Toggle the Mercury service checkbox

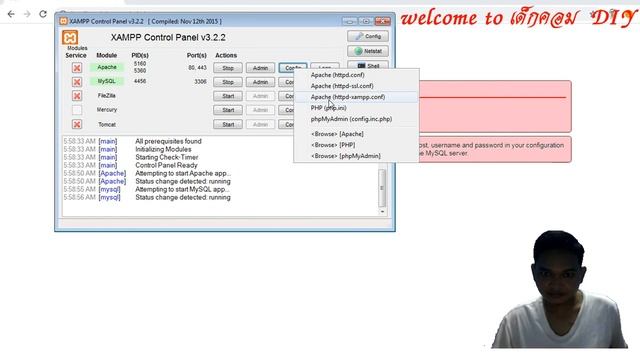[x=77, y=110]
